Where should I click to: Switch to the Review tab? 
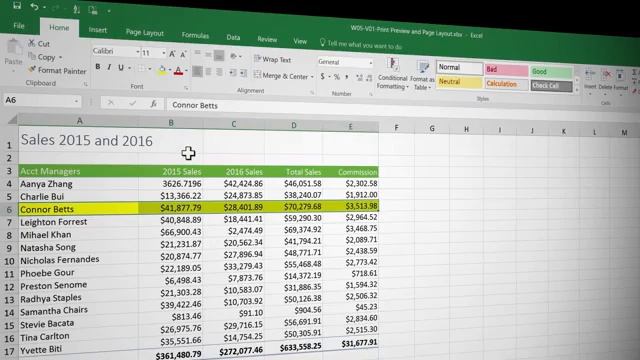[267, 39]
